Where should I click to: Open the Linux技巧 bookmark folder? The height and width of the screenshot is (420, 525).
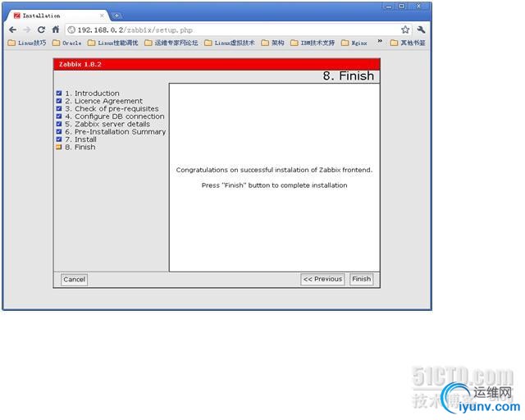27,43
